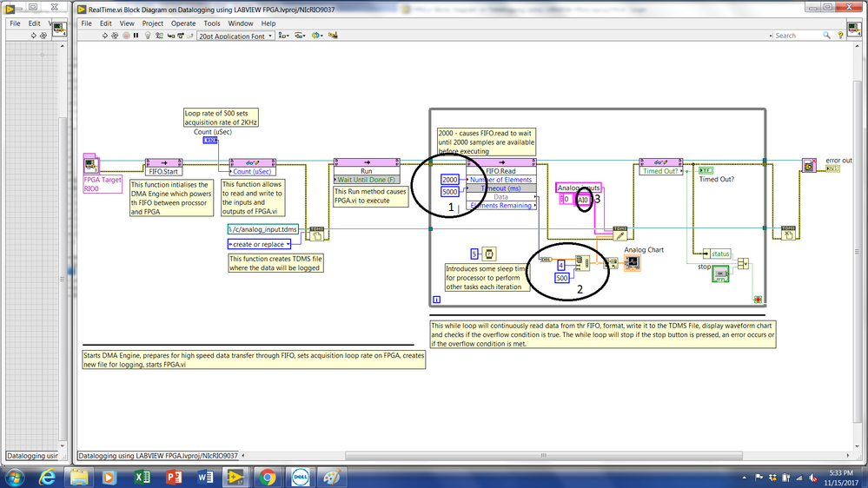Open the Help menu
Viewport: 868px width, 488px height.
coord(268,23)
